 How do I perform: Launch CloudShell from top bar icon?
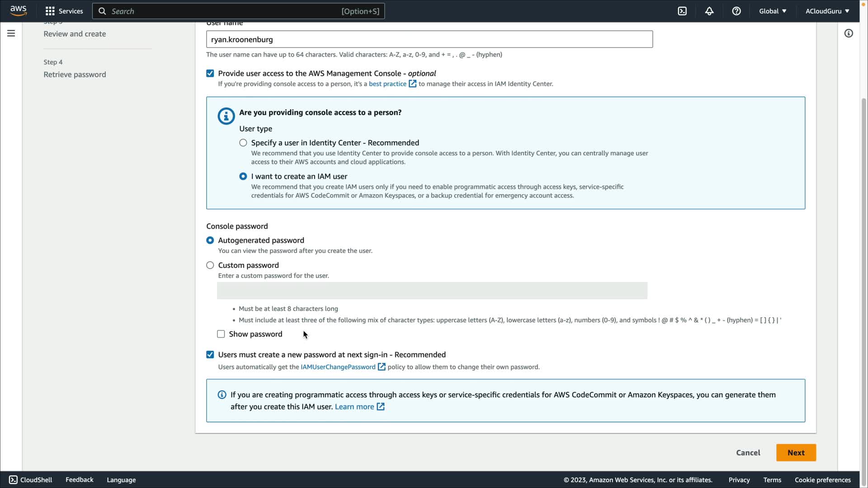(682, 11)
